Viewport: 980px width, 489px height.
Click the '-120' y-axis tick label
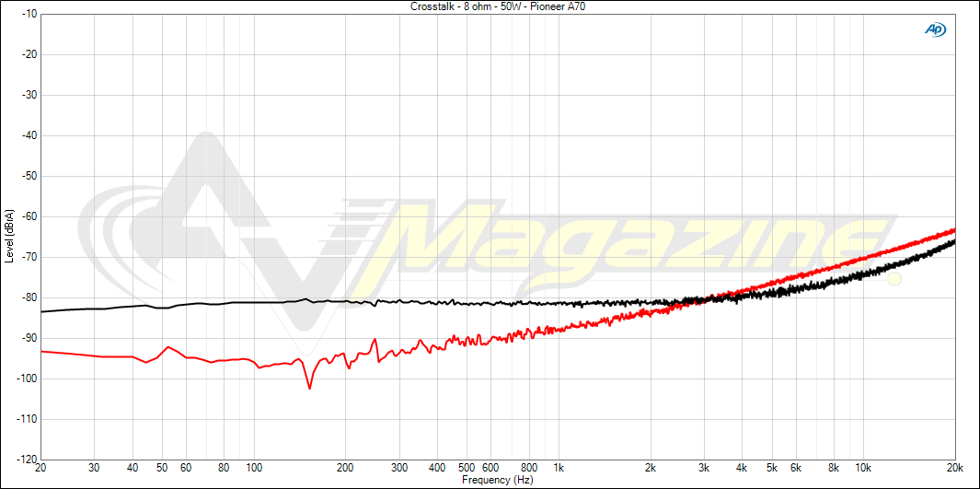point(27,460)
